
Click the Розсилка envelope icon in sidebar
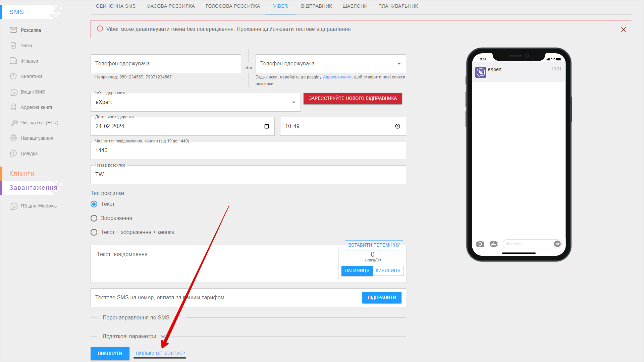click(13, 30)
